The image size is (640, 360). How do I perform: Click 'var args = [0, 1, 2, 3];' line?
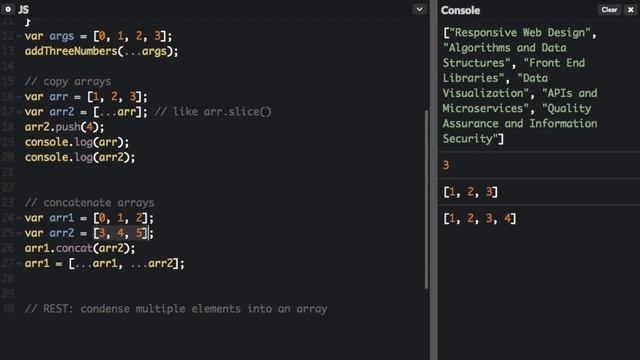[98, 36]
